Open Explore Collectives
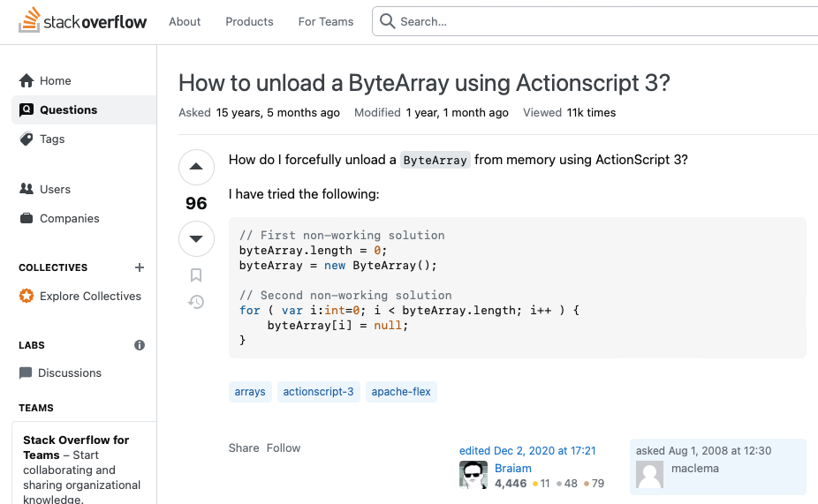The height and width of the screenshot is (504, 818). pos(90,296)
